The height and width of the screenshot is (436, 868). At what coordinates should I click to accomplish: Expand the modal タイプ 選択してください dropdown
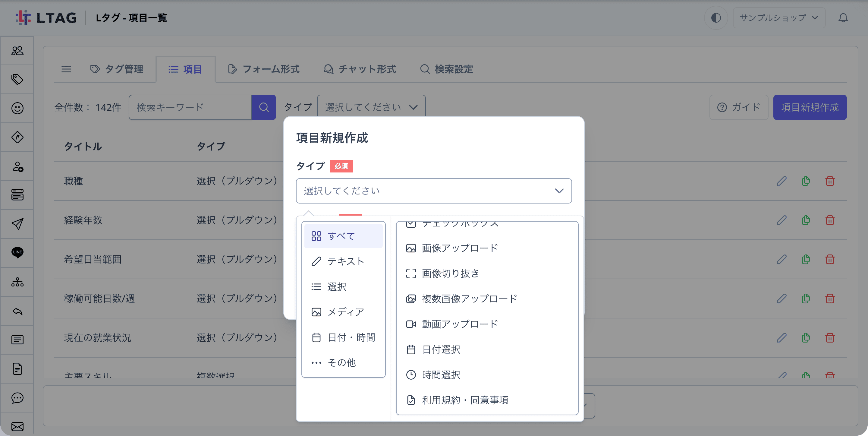[x=434, y=191]
